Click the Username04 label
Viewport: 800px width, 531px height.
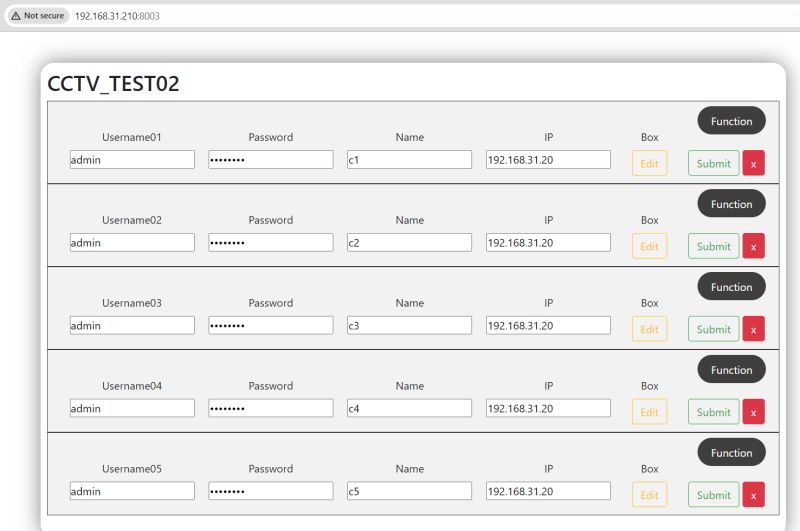click(132, 386)
